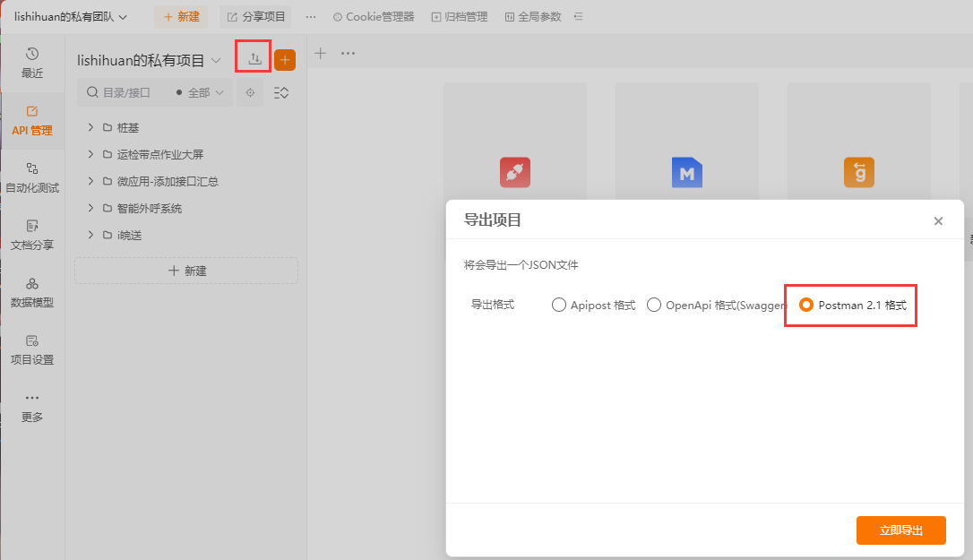This screenshot has width=973, height=560.
Task: Click the 立即导出 button
Action: pyautogui.click(x=900, y=530)
